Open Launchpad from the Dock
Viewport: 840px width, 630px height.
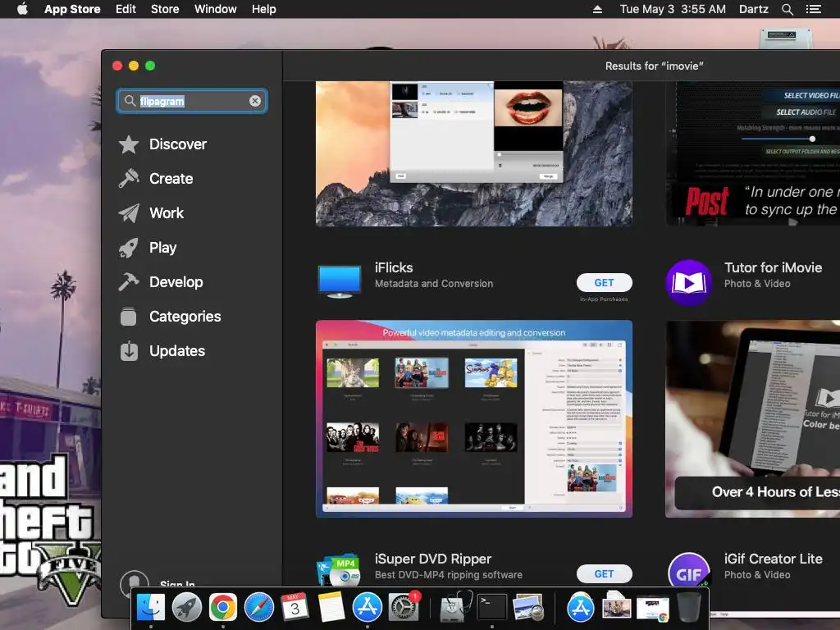(186, 608)
